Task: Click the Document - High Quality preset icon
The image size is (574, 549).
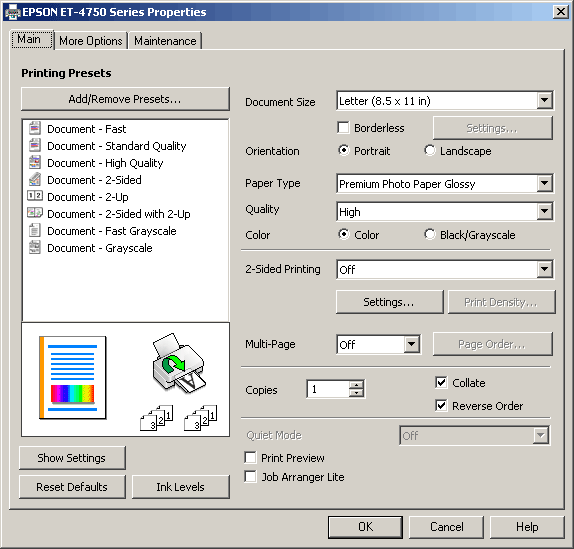Action: [35, 163]
